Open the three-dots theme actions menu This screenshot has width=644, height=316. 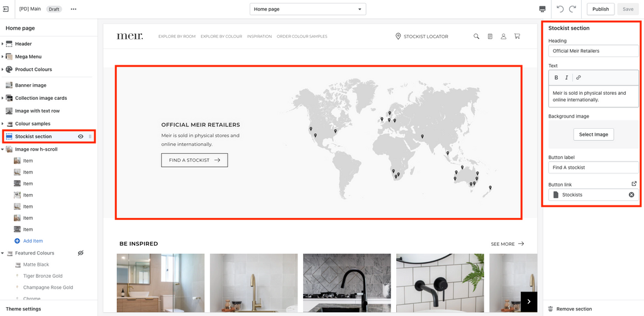pyautogui.click(x=74, y=9)
